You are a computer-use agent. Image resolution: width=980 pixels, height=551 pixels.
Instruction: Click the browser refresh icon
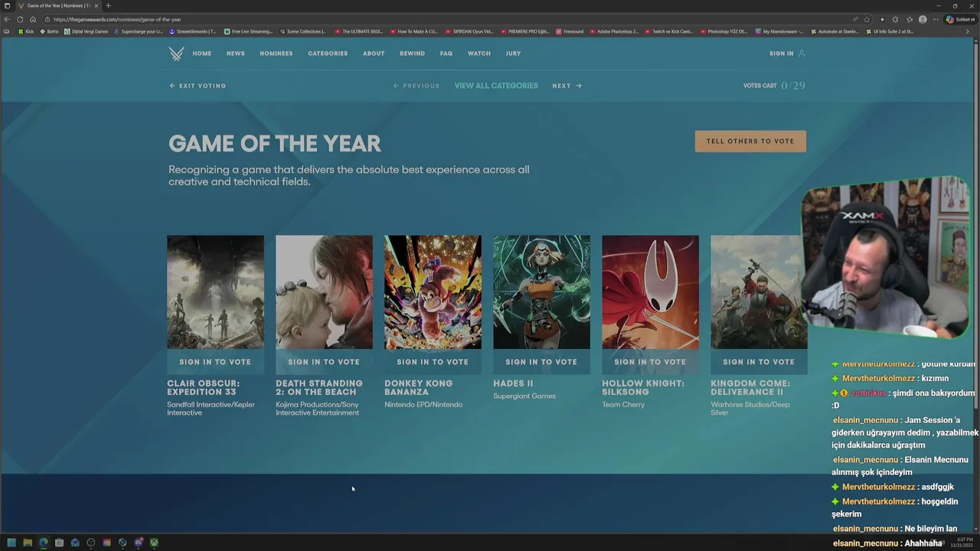coord(20,19)
